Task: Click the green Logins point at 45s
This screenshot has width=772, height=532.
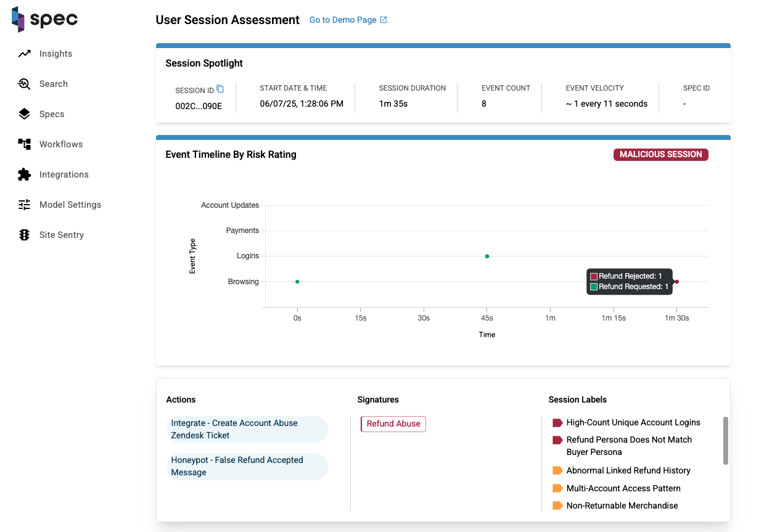Action: click(487, 256)
